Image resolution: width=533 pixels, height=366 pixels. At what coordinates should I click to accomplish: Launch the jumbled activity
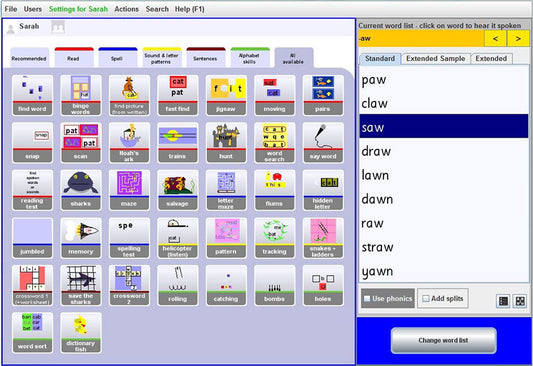click(32, 238)
